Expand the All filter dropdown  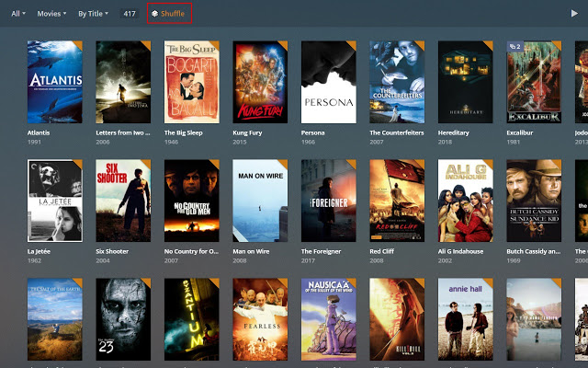[x=18, y=14]
